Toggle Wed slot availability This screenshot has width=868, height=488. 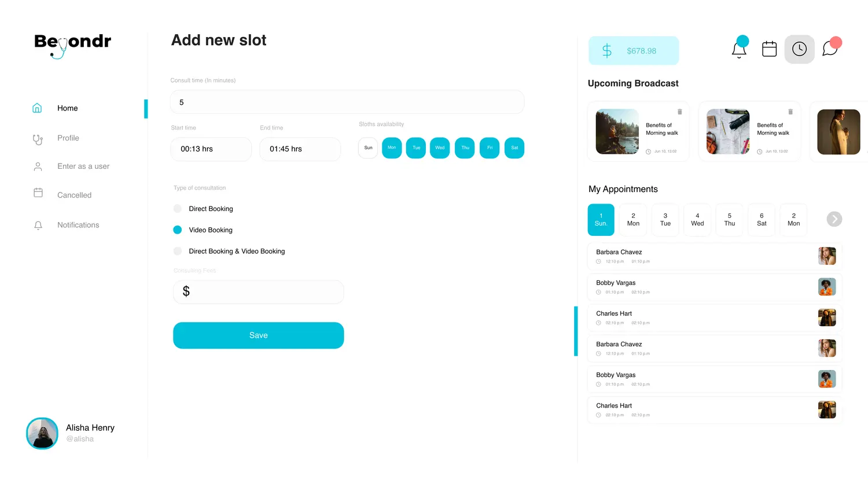tap(440, 148)
